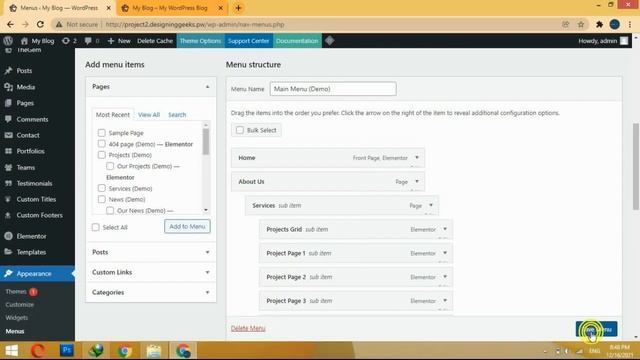
Task: Switch to the View All tab
Action: point(149,115)
